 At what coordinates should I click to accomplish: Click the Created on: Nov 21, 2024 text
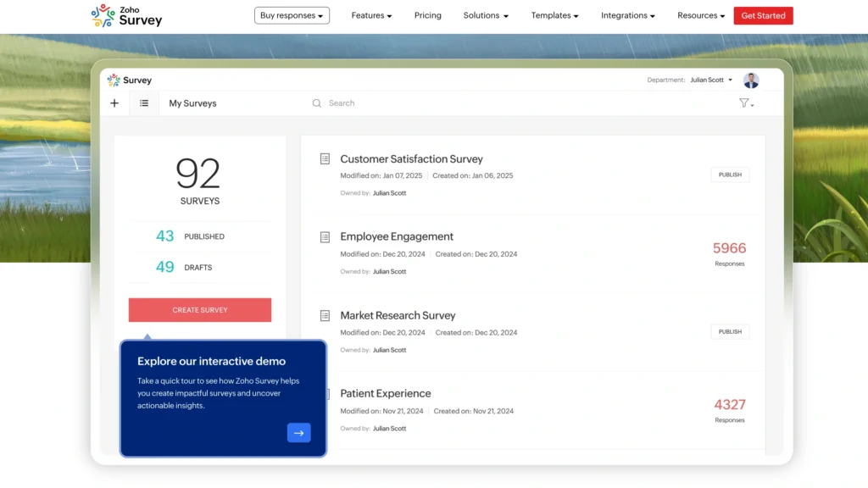pos(473,411)
